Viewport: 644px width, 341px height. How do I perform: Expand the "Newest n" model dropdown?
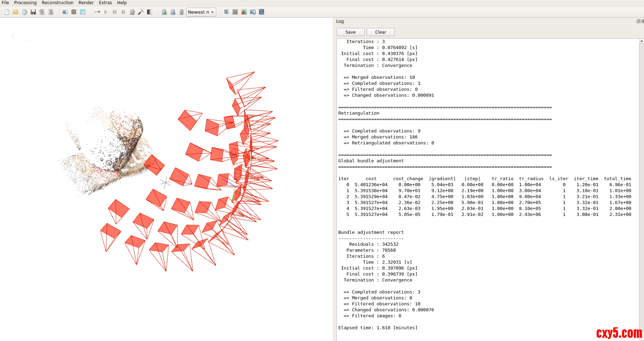(x=201, y=12)
